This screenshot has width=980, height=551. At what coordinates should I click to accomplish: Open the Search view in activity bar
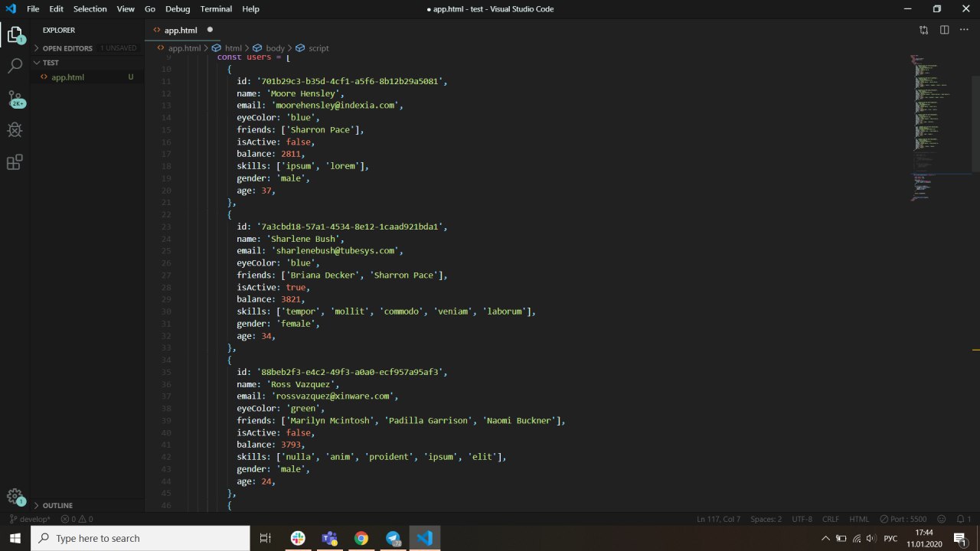coord(15,67)
